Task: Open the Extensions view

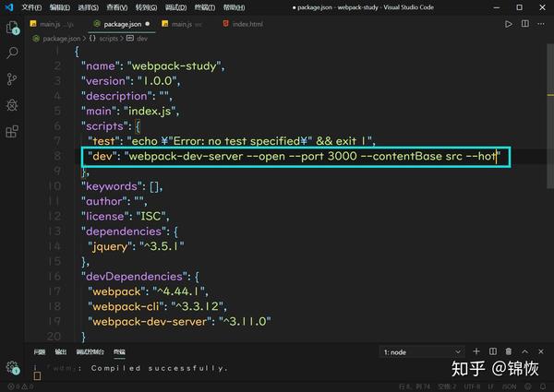Action: tap(12, 131)
